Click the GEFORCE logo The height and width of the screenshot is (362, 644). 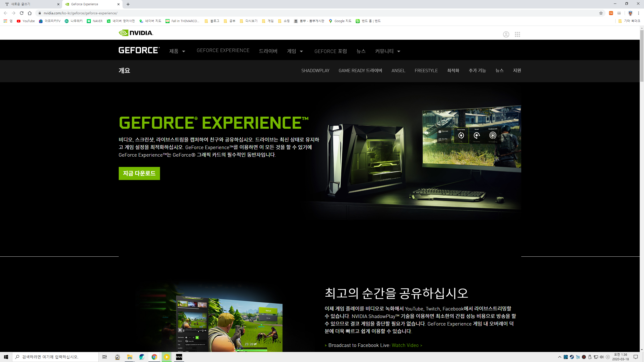139,50
